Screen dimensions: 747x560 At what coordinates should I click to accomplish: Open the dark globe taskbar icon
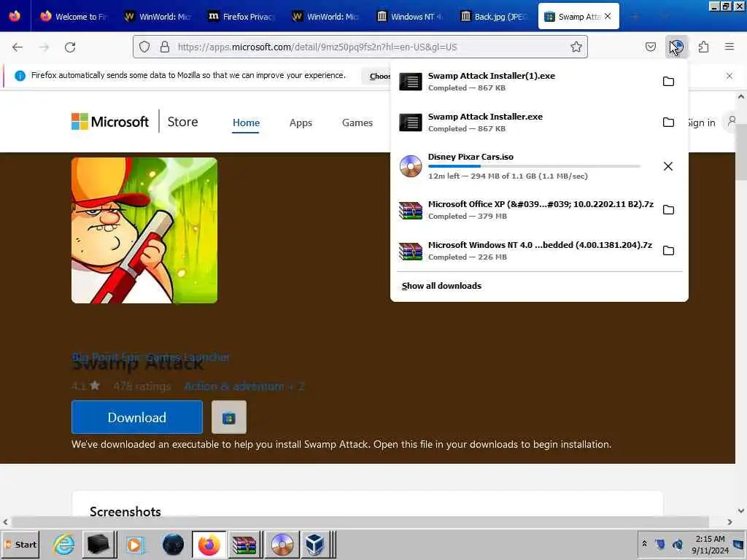click(x=173, y=544)
